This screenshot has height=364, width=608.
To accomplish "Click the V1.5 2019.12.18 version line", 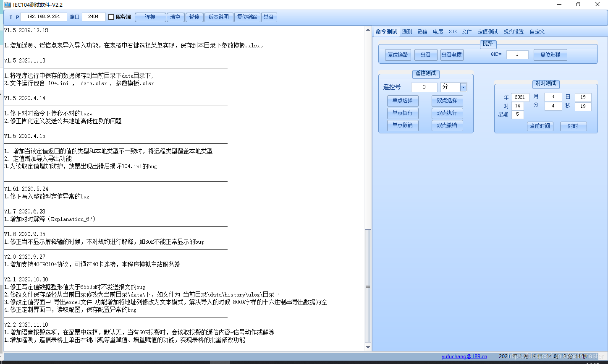I will point(26,31).
